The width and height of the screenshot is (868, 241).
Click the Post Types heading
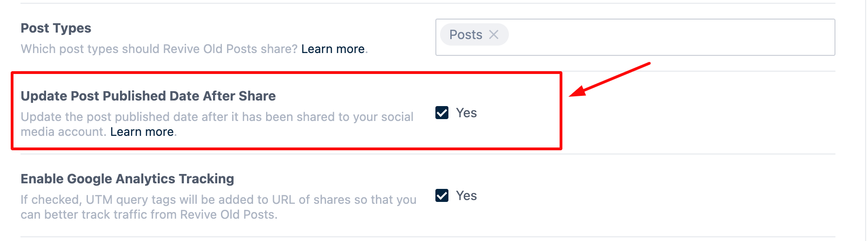tap(56, 28)
